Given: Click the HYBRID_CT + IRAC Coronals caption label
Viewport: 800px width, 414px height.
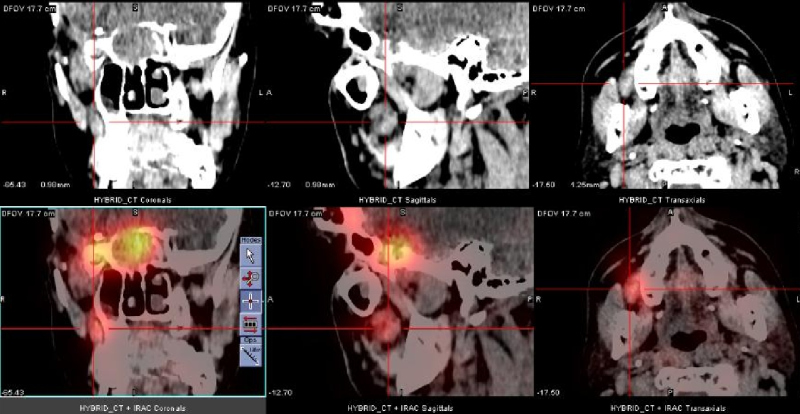Looking at the screenshot, I should (133, 407).
